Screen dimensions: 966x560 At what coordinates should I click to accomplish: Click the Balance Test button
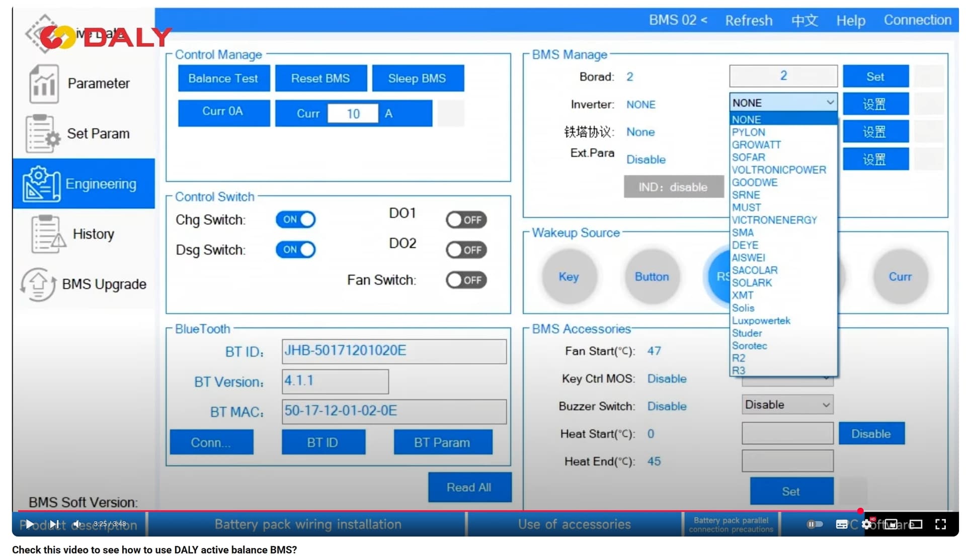pyautogui.click(x=223, y=78)
